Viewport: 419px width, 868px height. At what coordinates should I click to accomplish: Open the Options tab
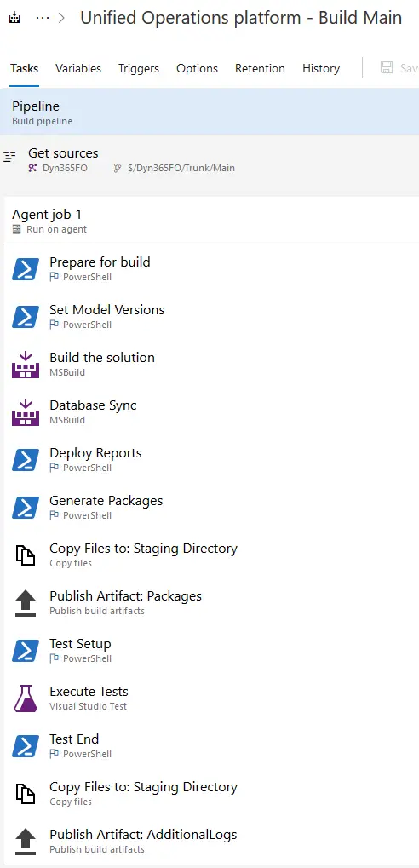point(197,69)
